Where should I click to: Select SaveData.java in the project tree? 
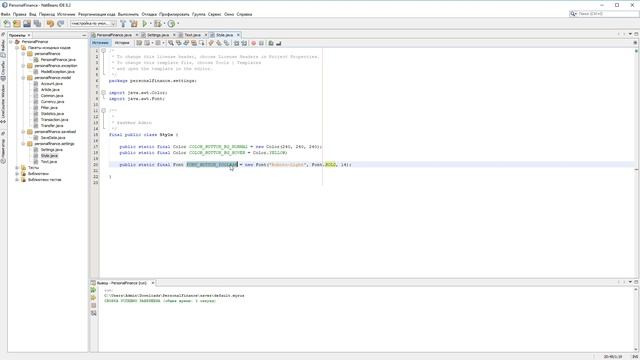pyautogui.click(x=53, y=138)
